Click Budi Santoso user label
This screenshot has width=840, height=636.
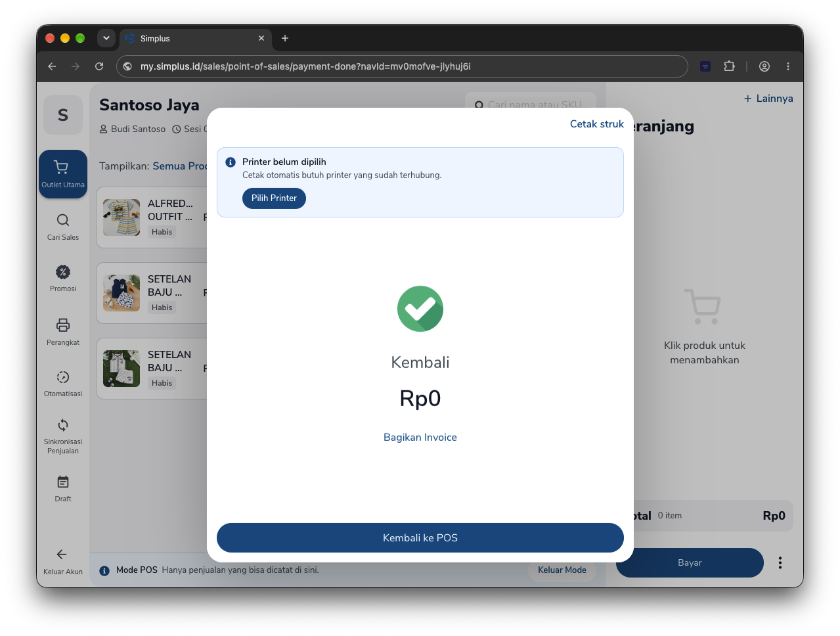133,129
